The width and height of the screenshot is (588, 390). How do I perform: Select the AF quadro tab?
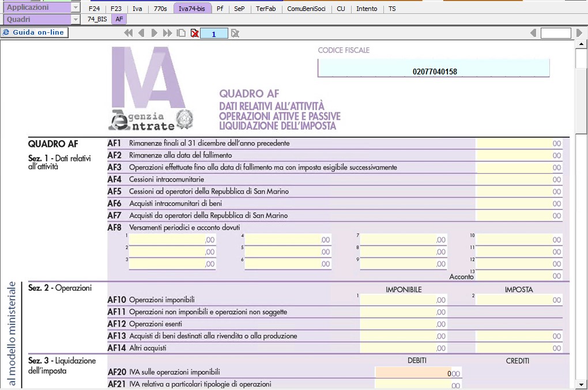point(119,19)
